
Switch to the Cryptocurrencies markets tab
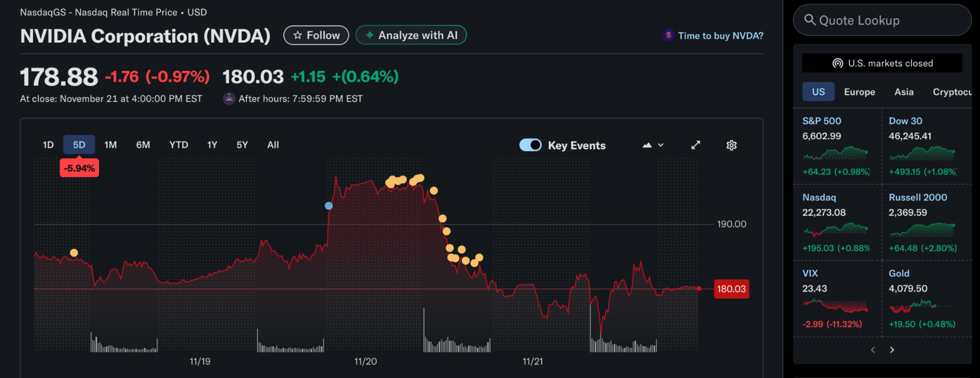952,92
